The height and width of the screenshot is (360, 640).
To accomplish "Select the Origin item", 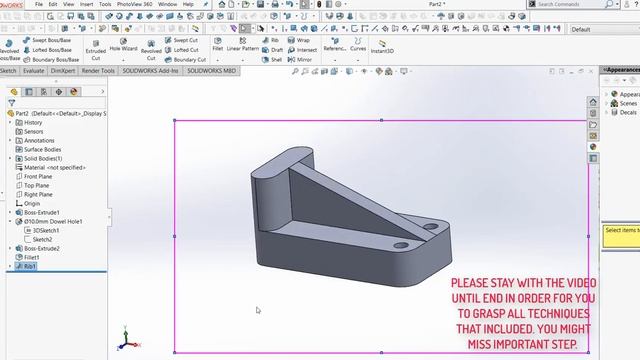I will (x=28, y=203).
